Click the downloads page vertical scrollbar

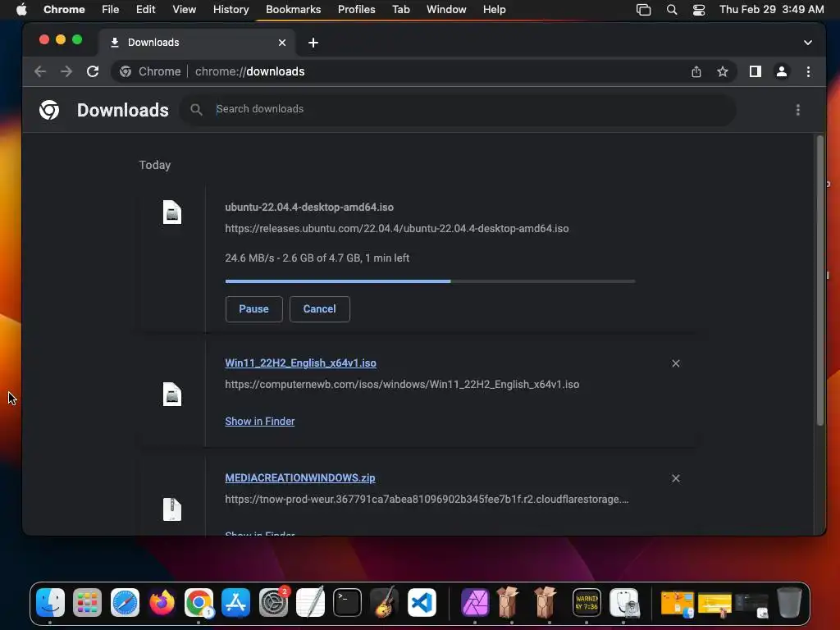819,281
